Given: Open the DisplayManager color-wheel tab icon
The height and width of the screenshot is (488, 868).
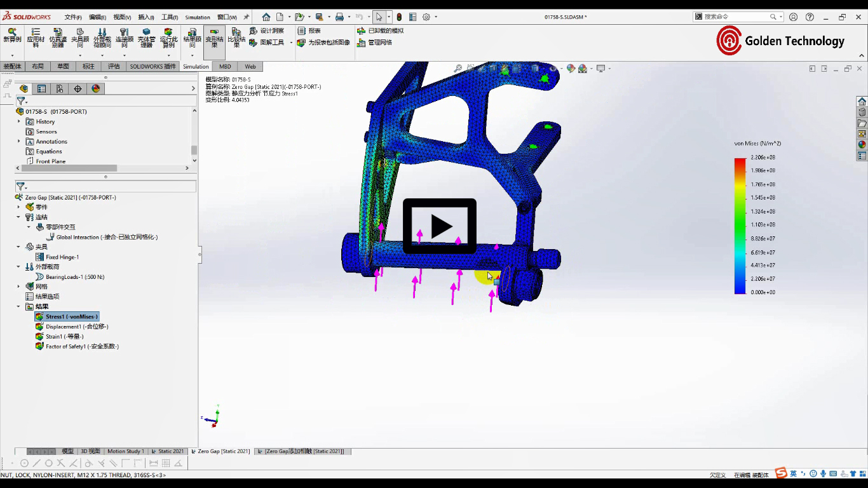Looking at the screenshot, I should pyautogui.click(x=96, y=89).
